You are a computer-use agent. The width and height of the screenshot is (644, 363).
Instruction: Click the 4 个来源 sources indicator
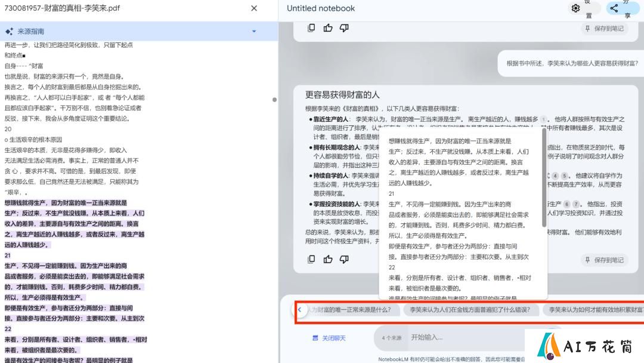(x=391, y=338)
